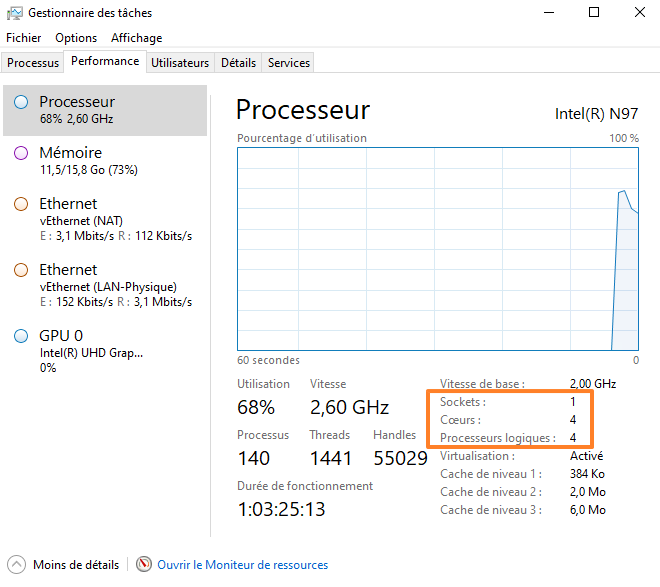
Task: Open the Affichage menu
Action: coord(136,38)
